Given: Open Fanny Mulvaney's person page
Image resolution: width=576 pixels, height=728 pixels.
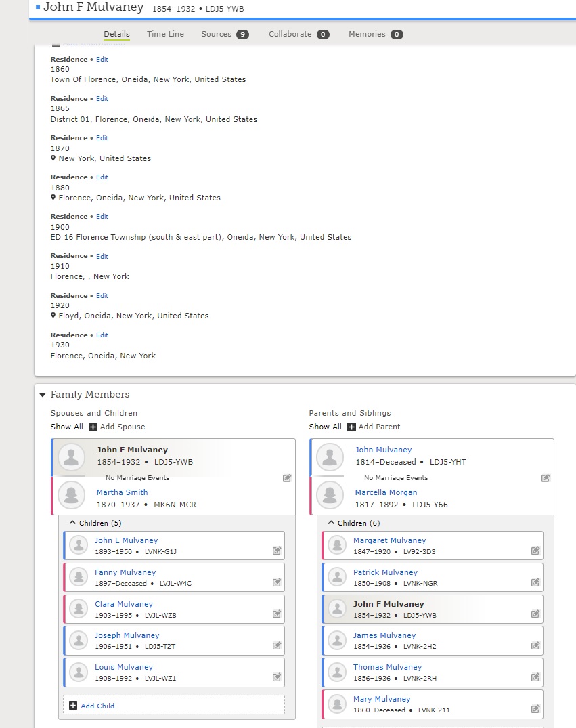Looking at the screenshot, I should [125, 572].
